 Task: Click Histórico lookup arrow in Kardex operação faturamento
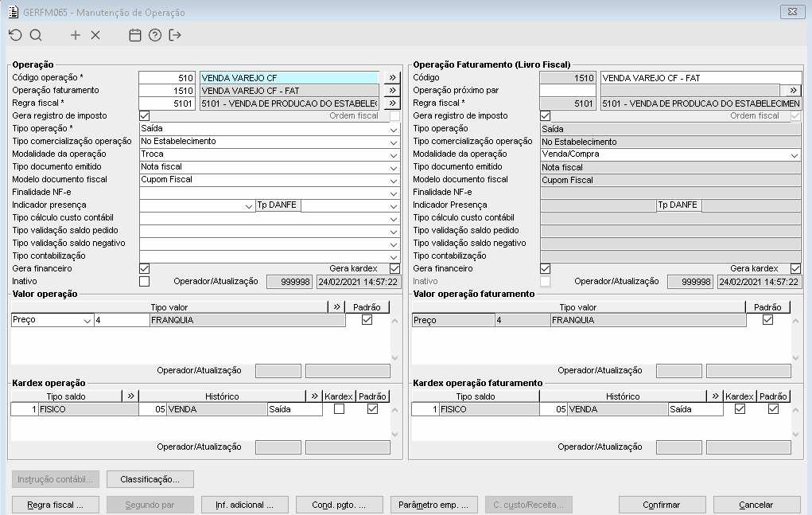click(x=715, y=396)
